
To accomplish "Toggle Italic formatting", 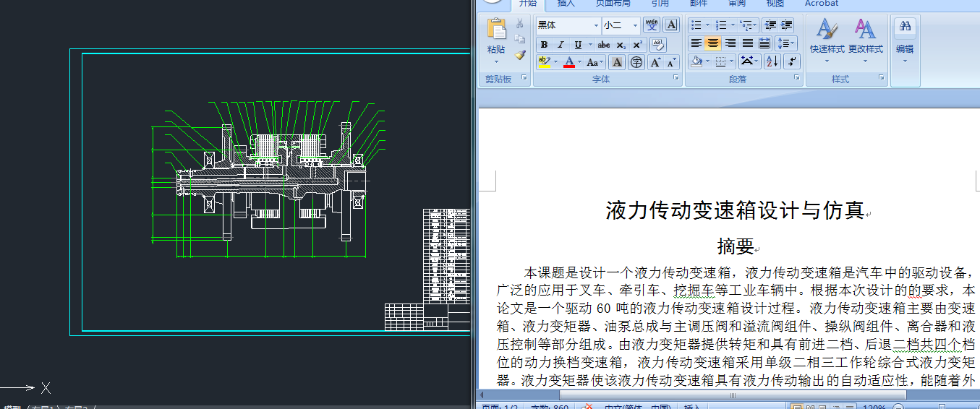I will tap(561, 45).
